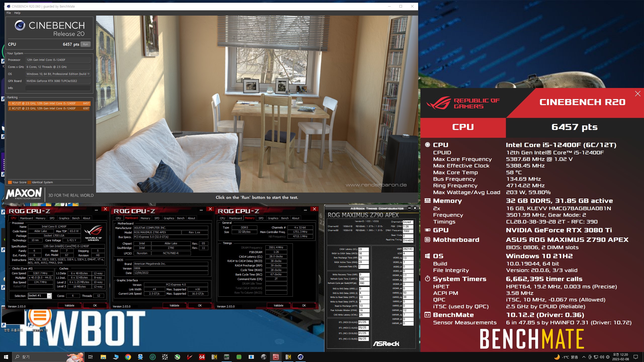Close the ASRock Timing Configurator window

click(x=415, y=208)
